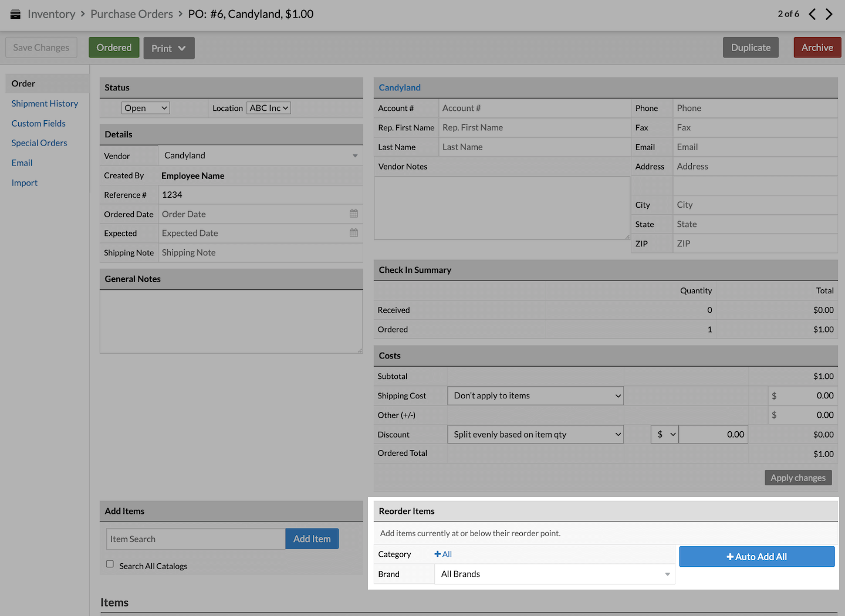Viewport: 845px width, 616px height.
Task: Enable Search All Catalogs checkbox
Action: [110, 564]
